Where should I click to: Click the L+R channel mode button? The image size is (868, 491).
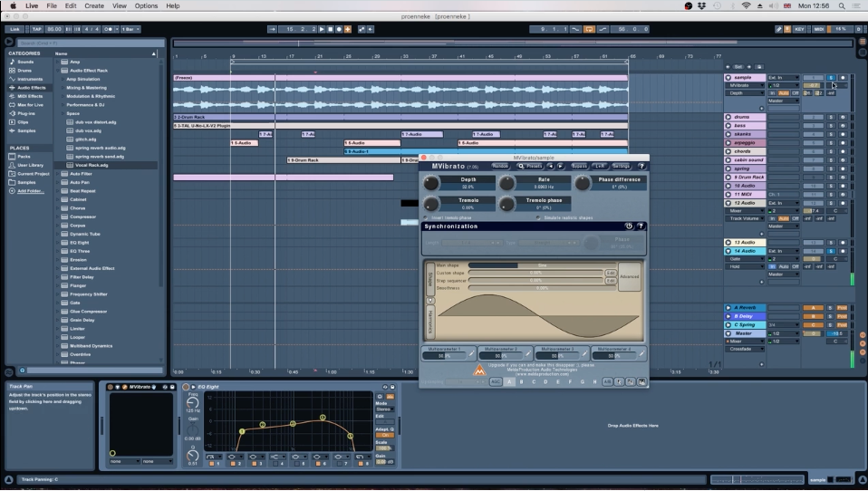tap(600, 166)
